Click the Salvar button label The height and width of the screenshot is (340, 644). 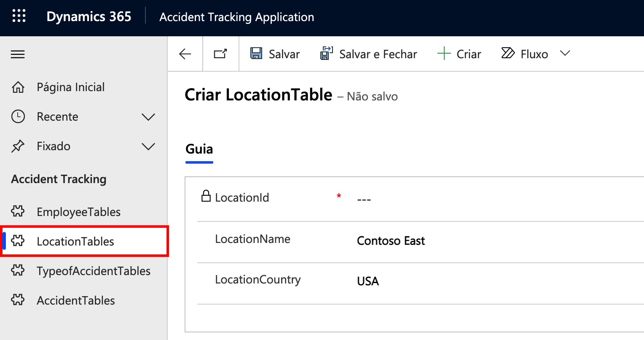(284, 54)
